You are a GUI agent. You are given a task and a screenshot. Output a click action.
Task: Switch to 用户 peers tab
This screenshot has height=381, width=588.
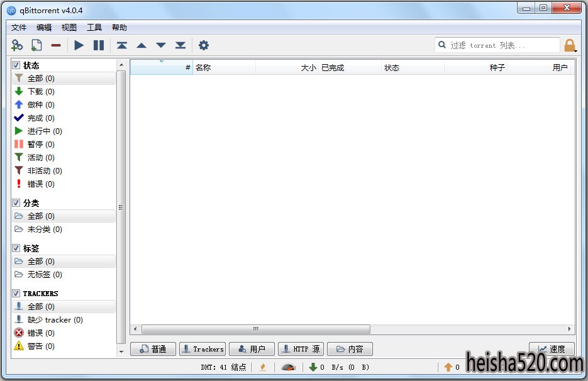pyautogui.click(x=252, y=349)
